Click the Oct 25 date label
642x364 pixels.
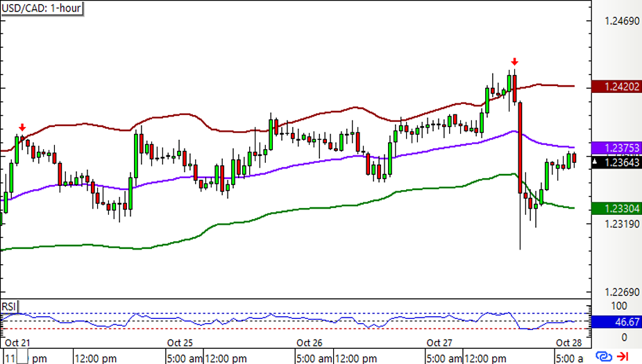pyautogui.click(x=180, y=343)
